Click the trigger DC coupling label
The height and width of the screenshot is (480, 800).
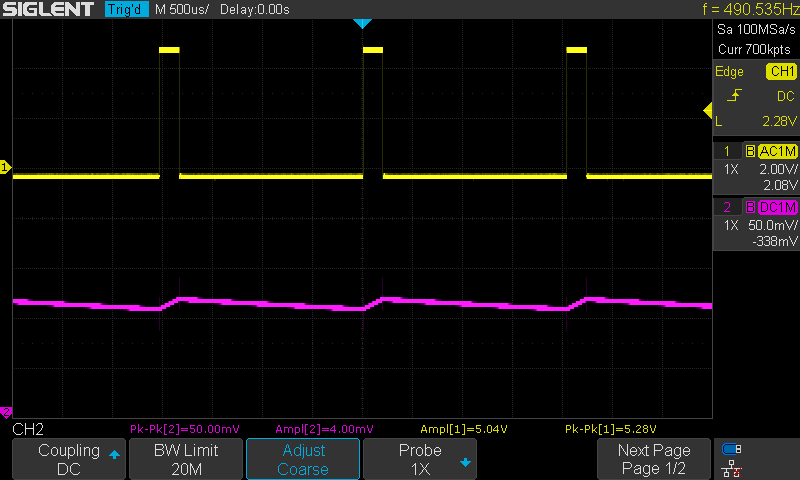coord(786,96)
